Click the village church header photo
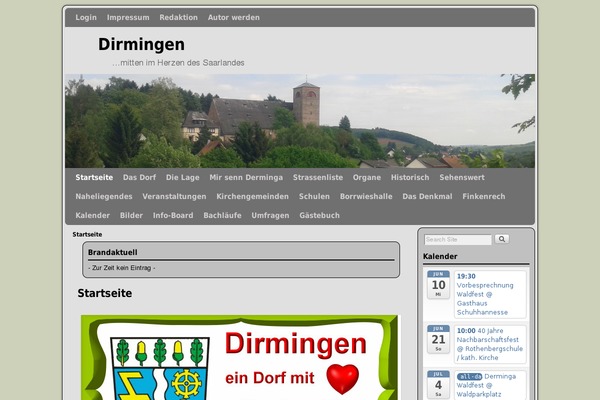Screen dimensions: 600x400 coord(300,121)
